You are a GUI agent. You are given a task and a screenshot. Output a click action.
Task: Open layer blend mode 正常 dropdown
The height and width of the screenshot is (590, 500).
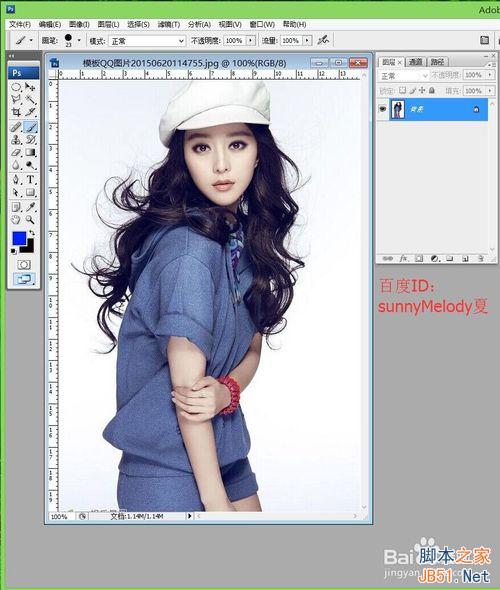tap(403, 76)
